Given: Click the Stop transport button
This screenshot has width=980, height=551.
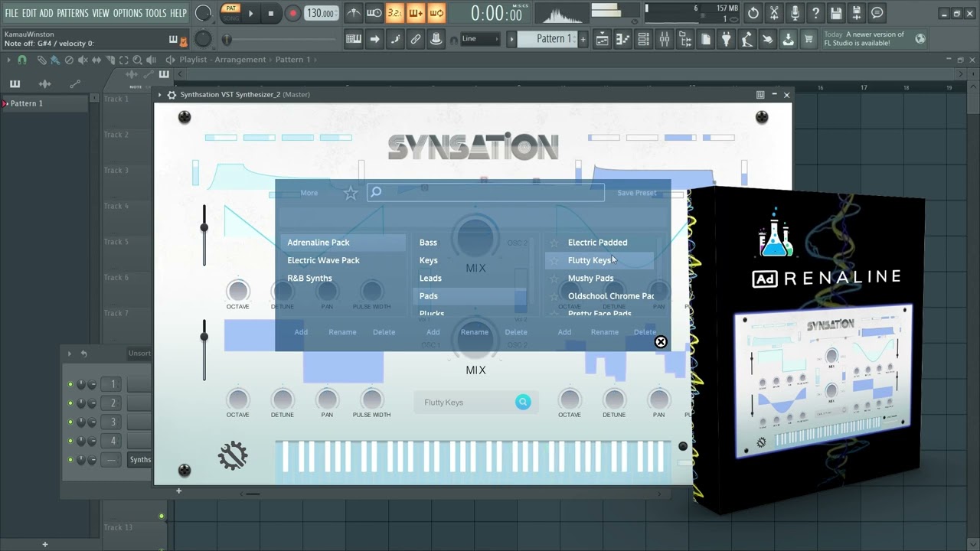Looking at the screenshot, I should click(270, 13).
